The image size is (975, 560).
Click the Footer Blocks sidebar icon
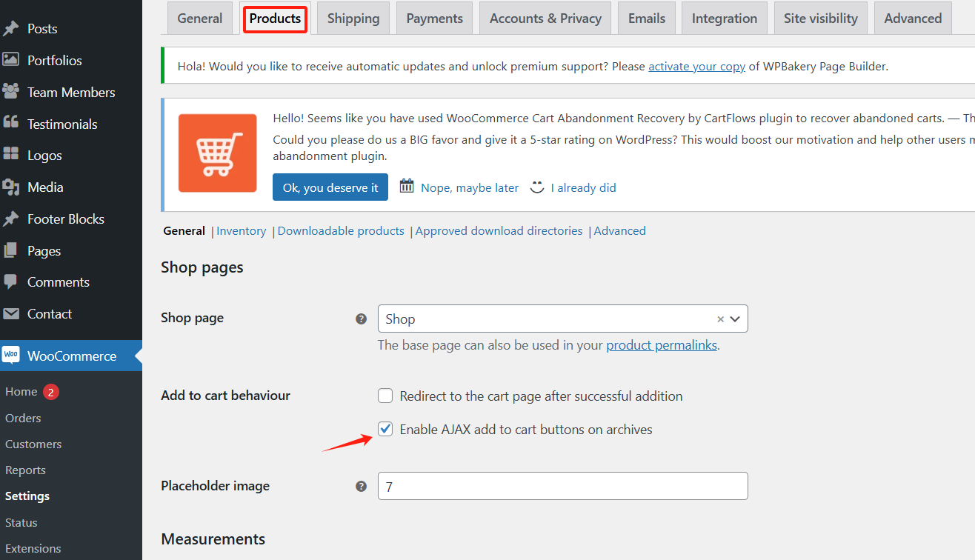click(x=12, y=219)
